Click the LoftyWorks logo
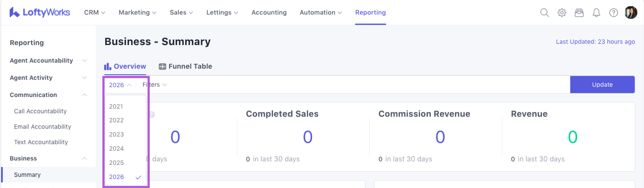This screenshot has height=188, width=644. coord(40,12)
